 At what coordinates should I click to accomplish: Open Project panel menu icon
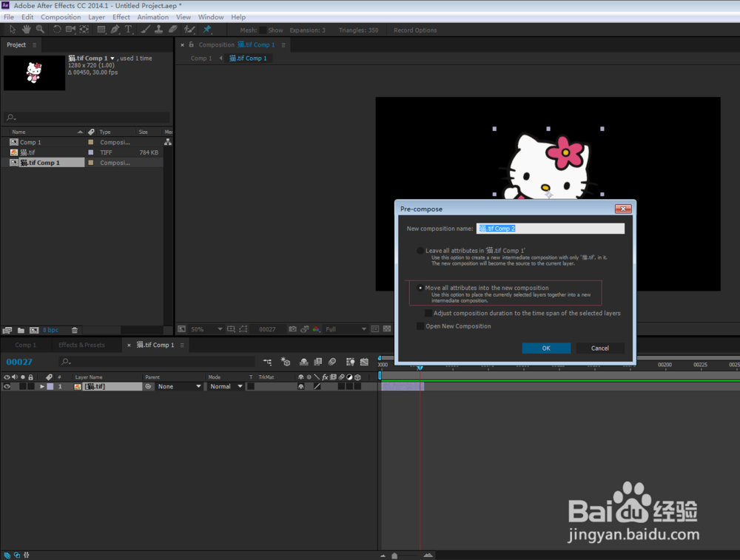(x=35, y=45)
